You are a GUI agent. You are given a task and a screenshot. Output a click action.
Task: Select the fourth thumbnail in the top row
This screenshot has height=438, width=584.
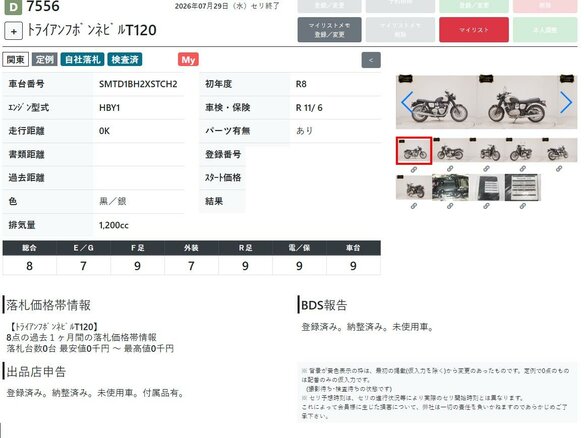click(523, 150)
